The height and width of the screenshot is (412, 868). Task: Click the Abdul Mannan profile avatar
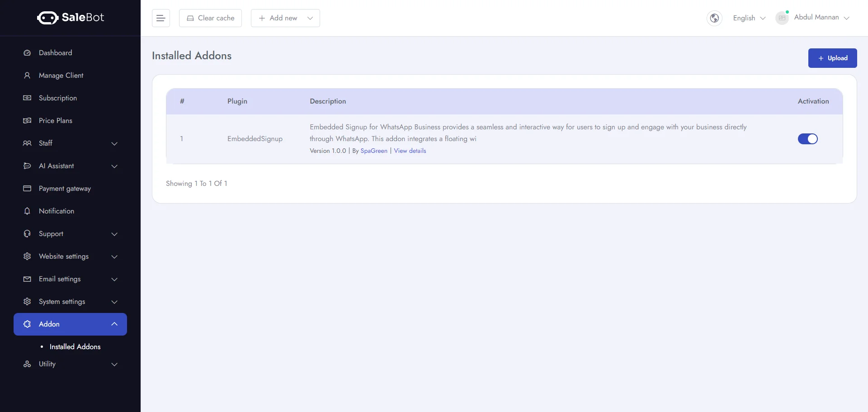(x=782, y=18)
